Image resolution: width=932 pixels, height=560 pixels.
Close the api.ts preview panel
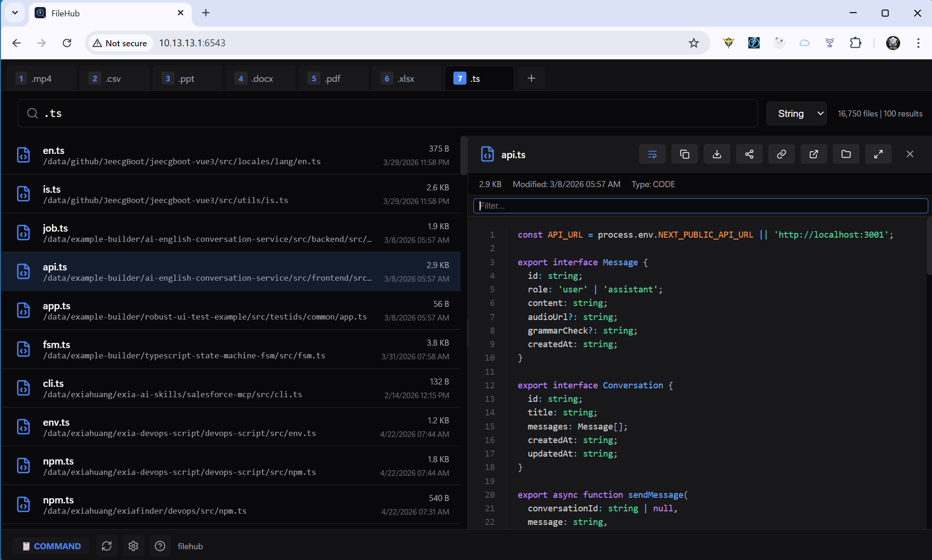point(910,154)
